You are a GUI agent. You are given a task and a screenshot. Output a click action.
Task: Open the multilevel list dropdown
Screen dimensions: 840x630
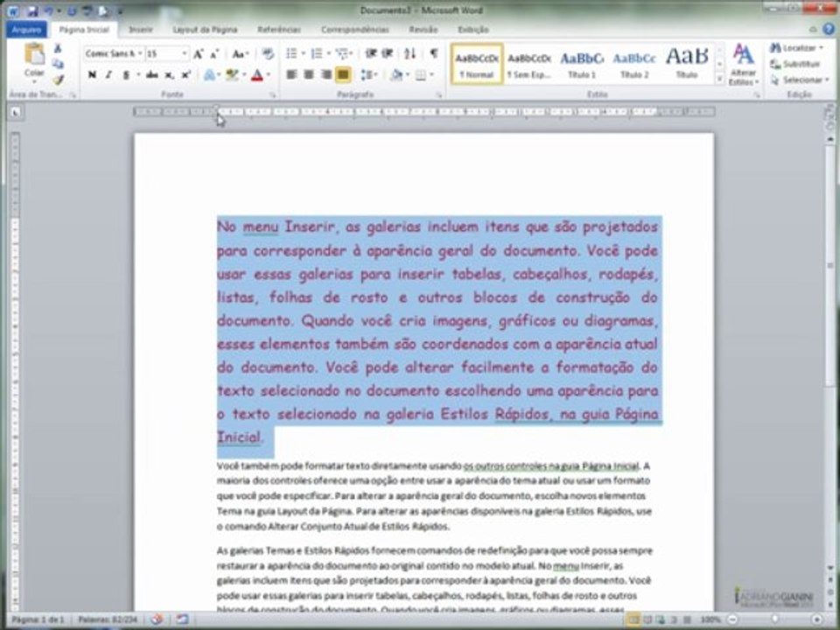click(x=350, y=53)
